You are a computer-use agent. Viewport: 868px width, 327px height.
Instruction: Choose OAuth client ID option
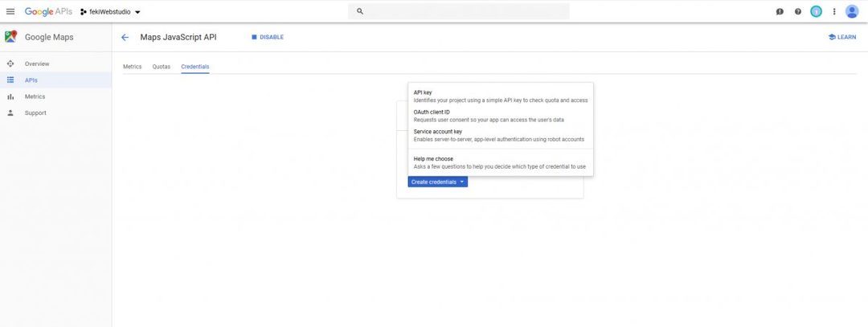coord(501,116)
